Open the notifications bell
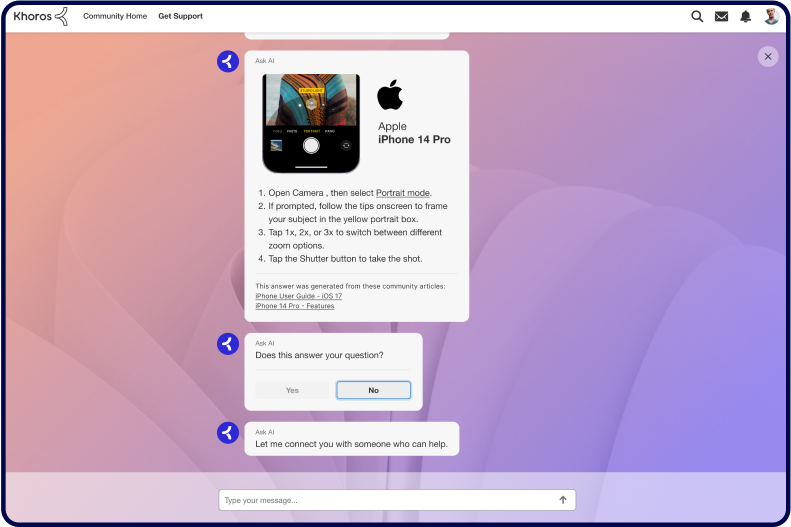The width and height of the screenshot is (791, 527). tap(745, 17)
